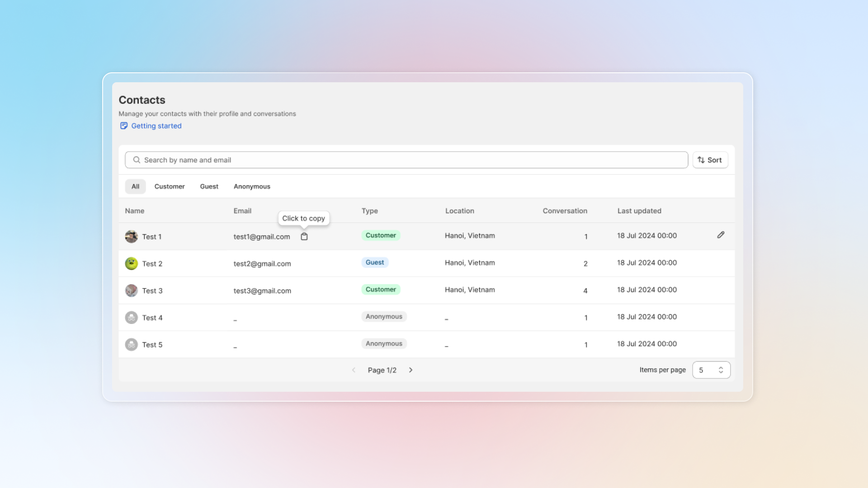Click the Guest badge on Test 2
Viewport: 868px width, 488px height.
click(x=375, y=263)
